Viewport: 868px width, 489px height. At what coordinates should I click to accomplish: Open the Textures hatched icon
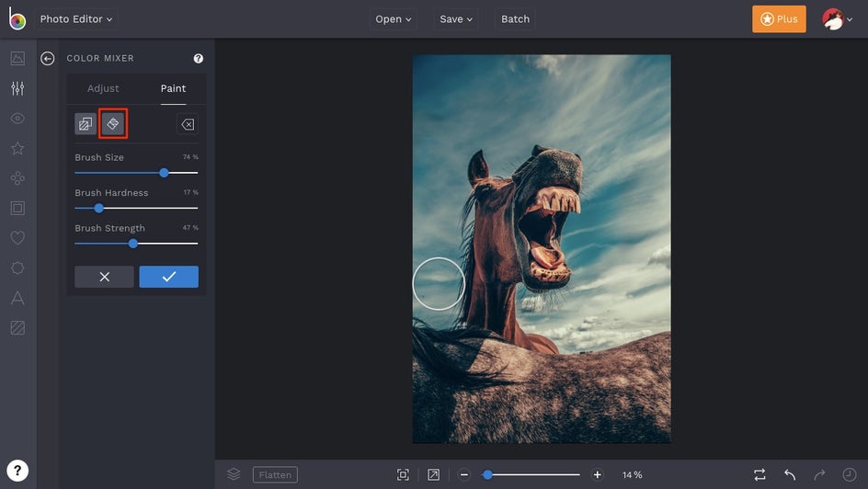17,328
